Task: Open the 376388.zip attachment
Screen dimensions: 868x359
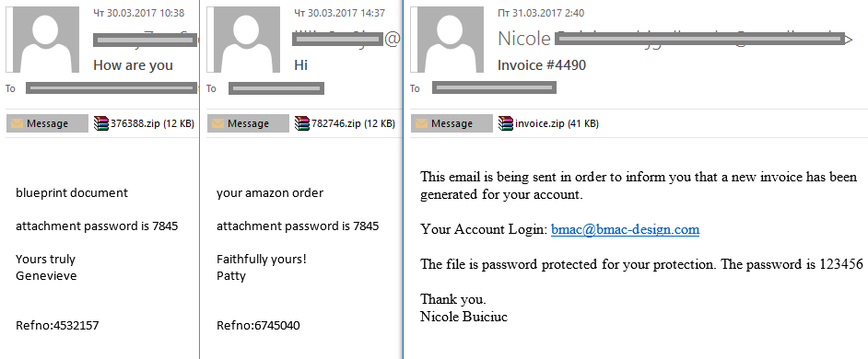Action: coord(144,123)
